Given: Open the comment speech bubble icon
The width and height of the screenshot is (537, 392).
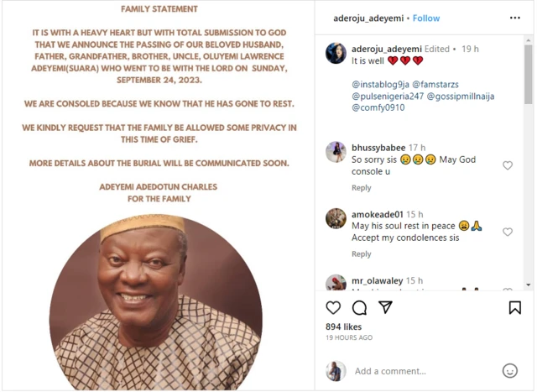Looking at the screenshot, I should (359, 307).
